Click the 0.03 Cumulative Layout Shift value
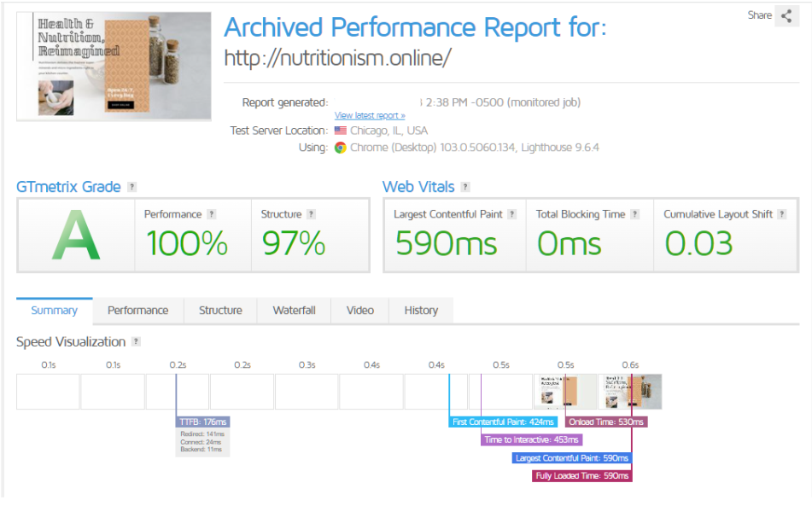The height and width of the screenshot is (512, 812). pos(698,243)
